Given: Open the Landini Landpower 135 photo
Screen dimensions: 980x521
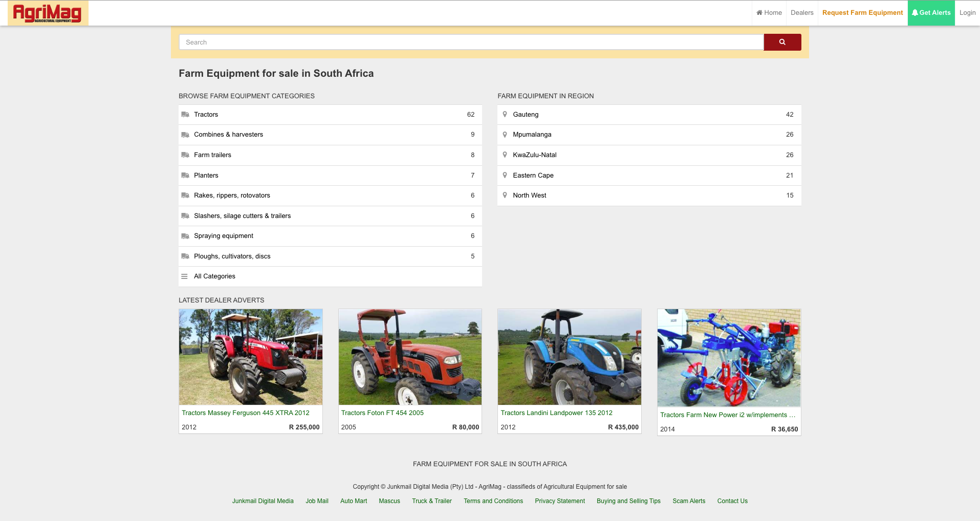Looking at the screenshot, I should pyautogui.click(x=570, y=357).
